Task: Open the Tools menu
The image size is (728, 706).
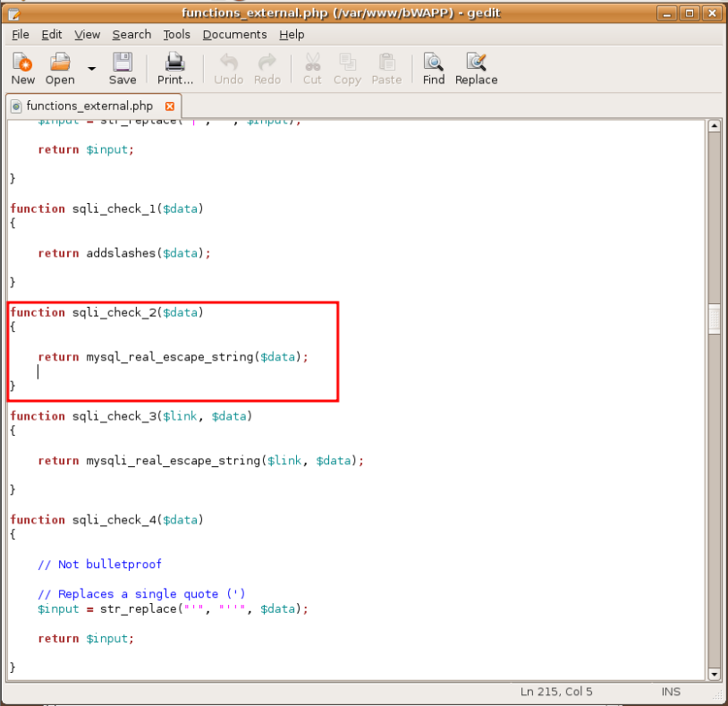Action: [x=176, y=34]
